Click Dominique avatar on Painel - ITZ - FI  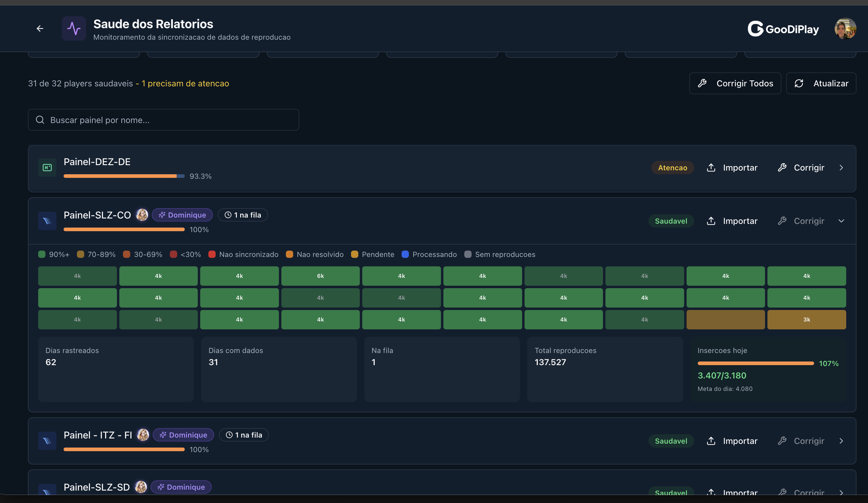point(143,435)
